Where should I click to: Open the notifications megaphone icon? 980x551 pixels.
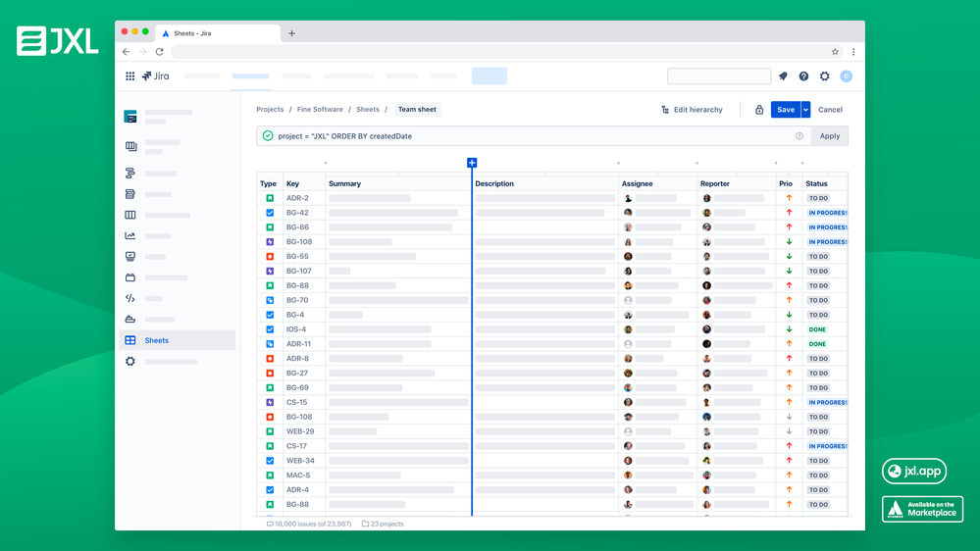point(783,76)
